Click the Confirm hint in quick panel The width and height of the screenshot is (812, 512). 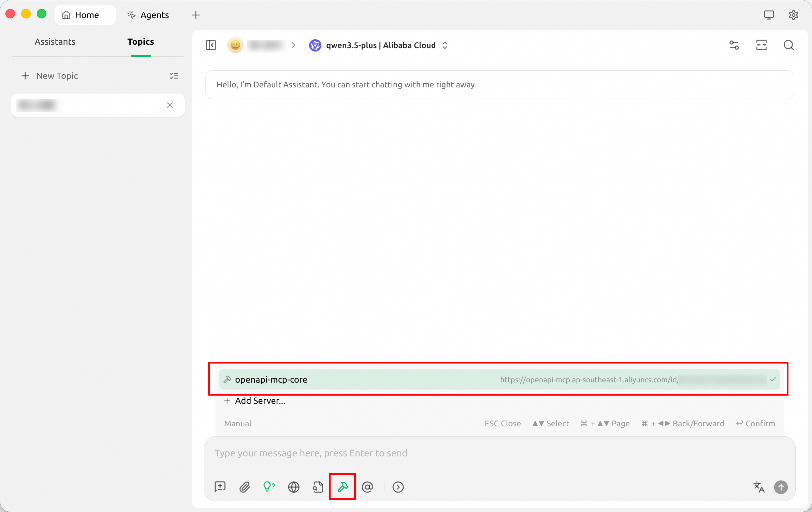(x=755, y=424)
